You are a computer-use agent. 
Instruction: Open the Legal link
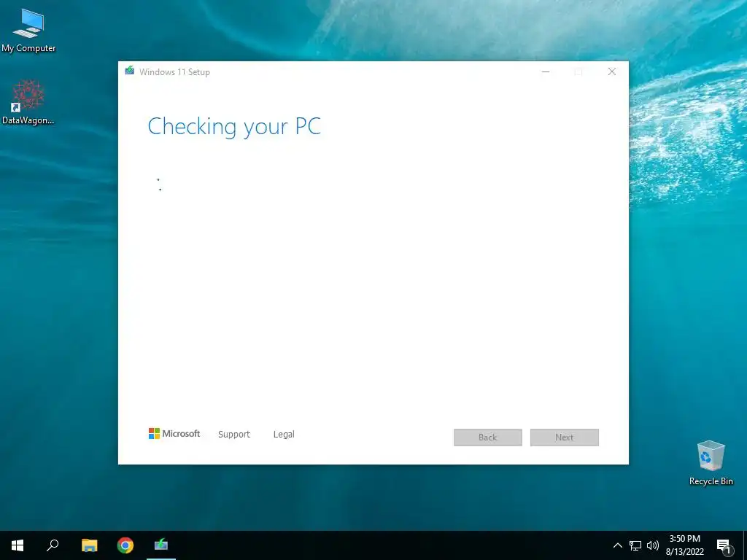pos(284,435)
